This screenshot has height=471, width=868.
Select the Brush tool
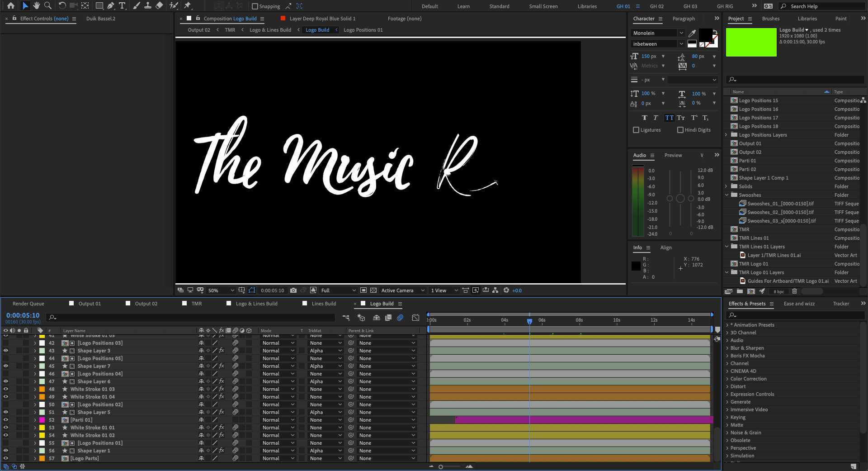tap(137, 6)
